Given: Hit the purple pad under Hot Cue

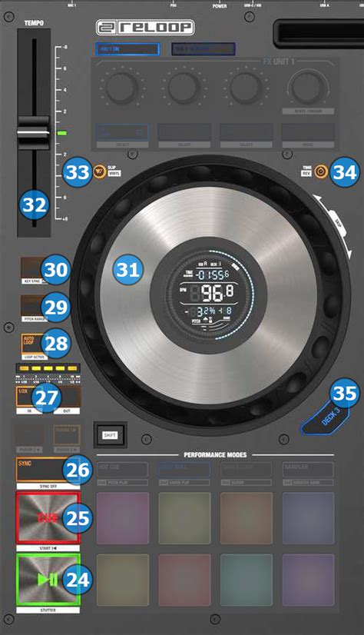Looking at the screenshot, I should coord(123,518).
